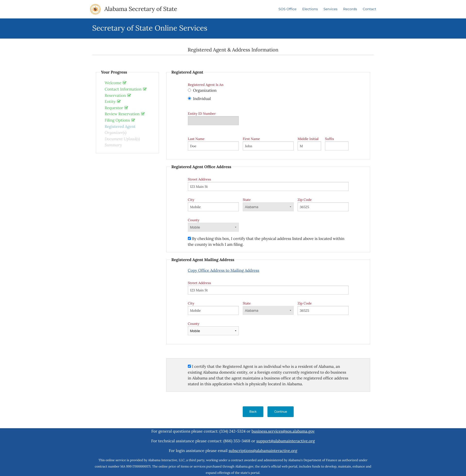466x476 pixels.
Task: Click the Entity ID Number field
Action: coord(213,121)
